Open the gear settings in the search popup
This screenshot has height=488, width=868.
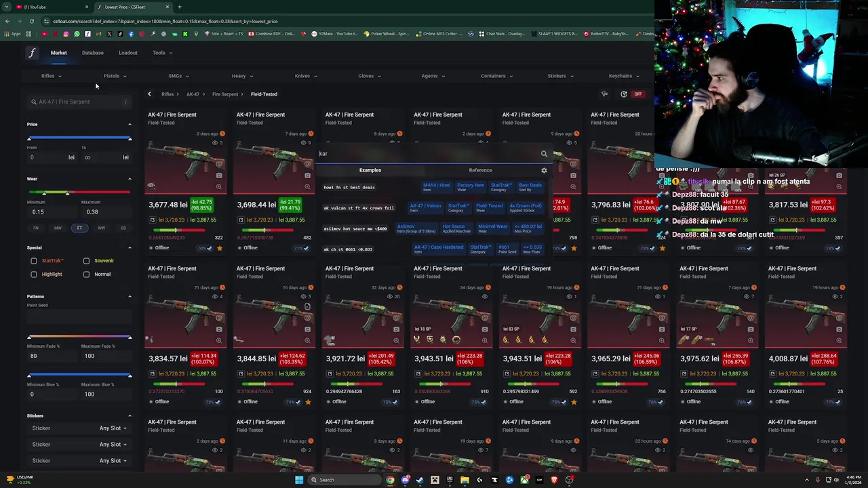544,170
